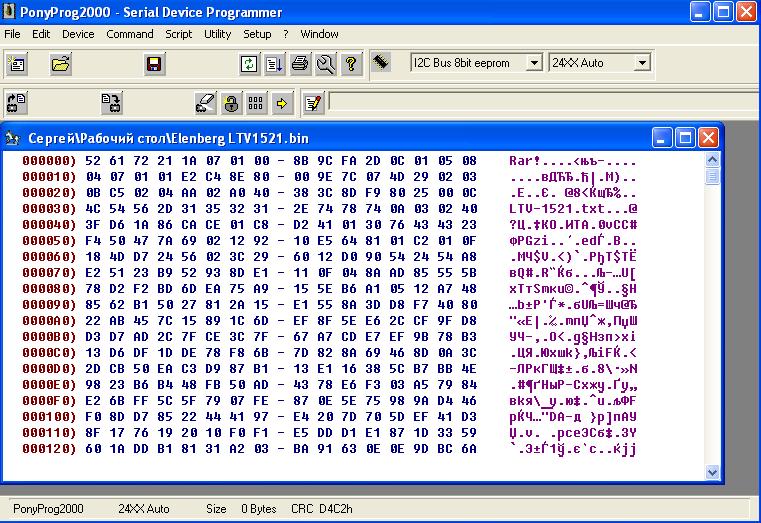The height and width of the screenshot is (523, 761).
Task: Click the vertical scrollbar thumb in hex view
Action: [x=712, y=176]
